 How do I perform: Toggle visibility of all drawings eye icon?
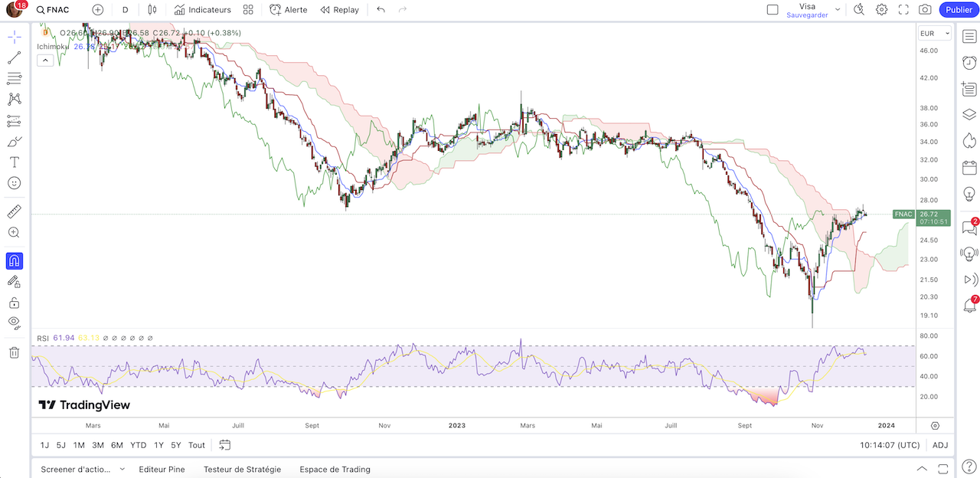point(14,322)
